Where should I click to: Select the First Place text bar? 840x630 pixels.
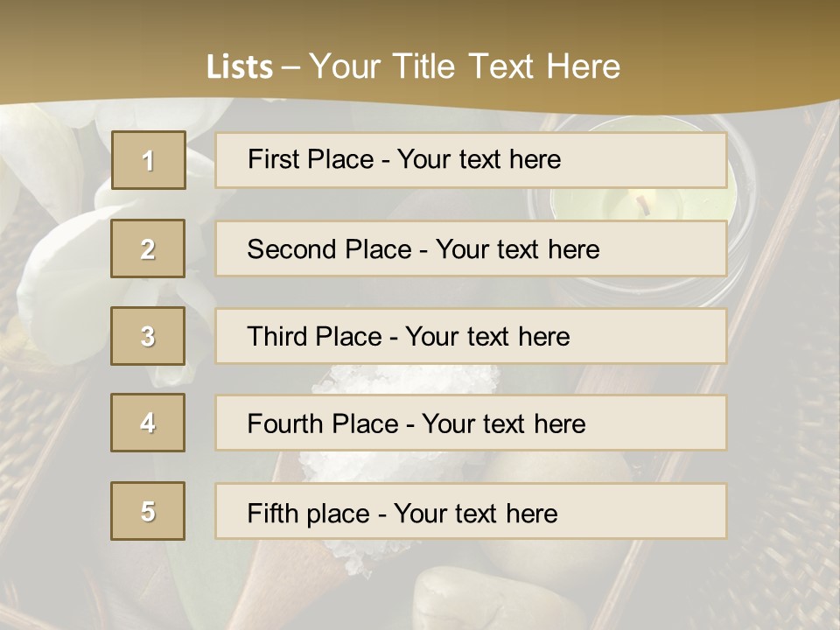(471, 160)
